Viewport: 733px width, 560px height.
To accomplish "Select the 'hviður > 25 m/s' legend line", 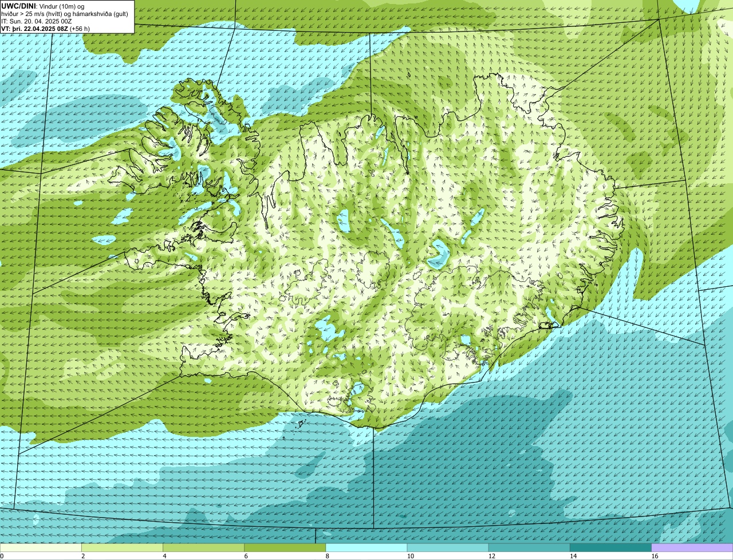I will [64, 14].
